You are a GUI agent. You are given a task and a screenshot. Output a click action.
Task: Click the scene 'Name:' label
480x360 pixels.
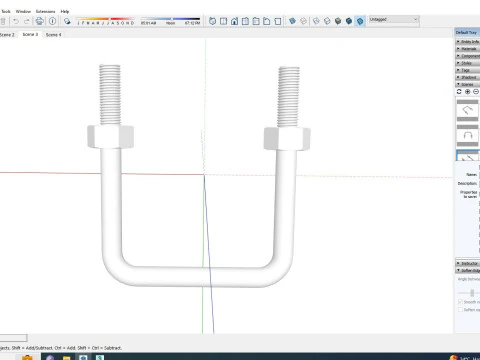(471, 175)
